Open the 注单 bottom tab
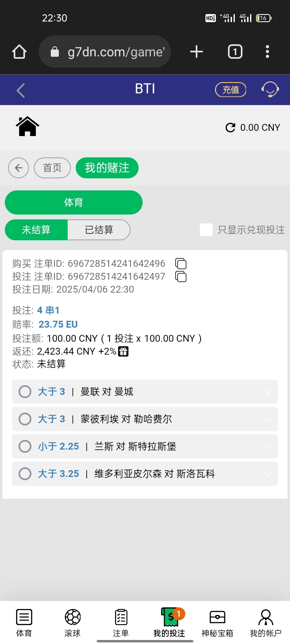 [121, 622]
